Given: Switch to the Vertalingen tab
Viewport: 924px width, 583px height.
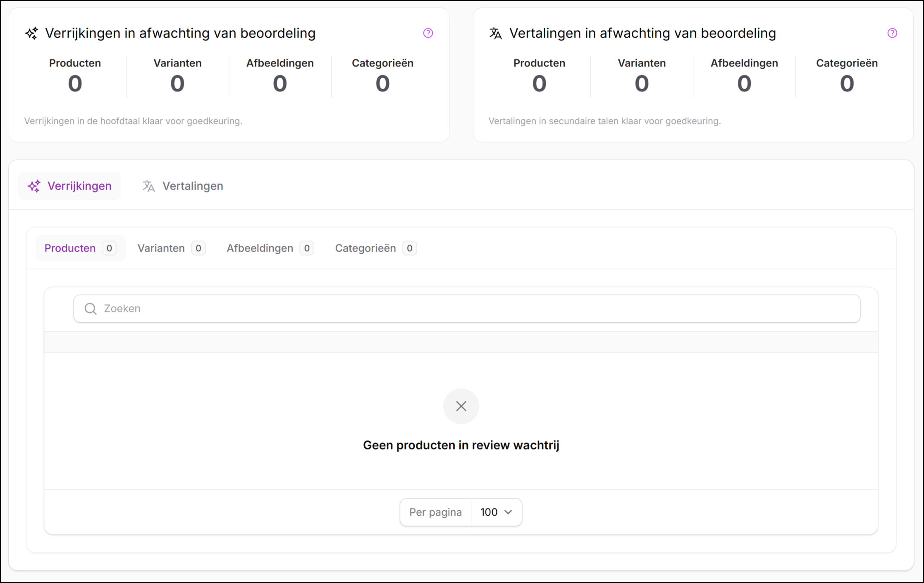Looking at the screenshot, I should [183, 186].
